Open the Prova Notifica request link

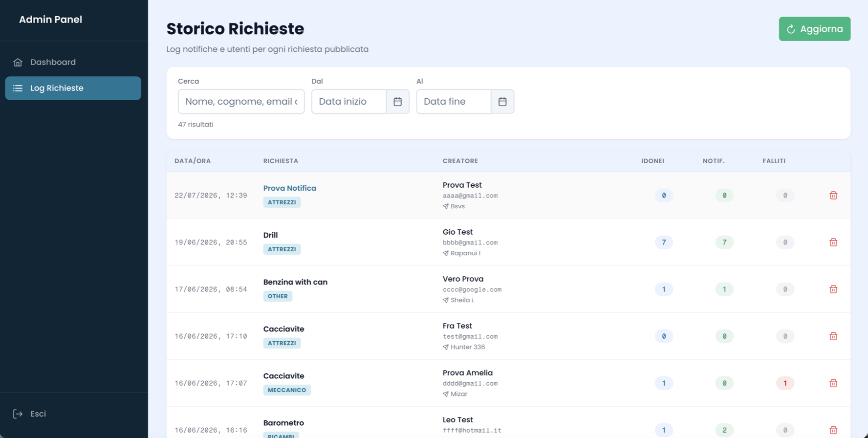289,188
